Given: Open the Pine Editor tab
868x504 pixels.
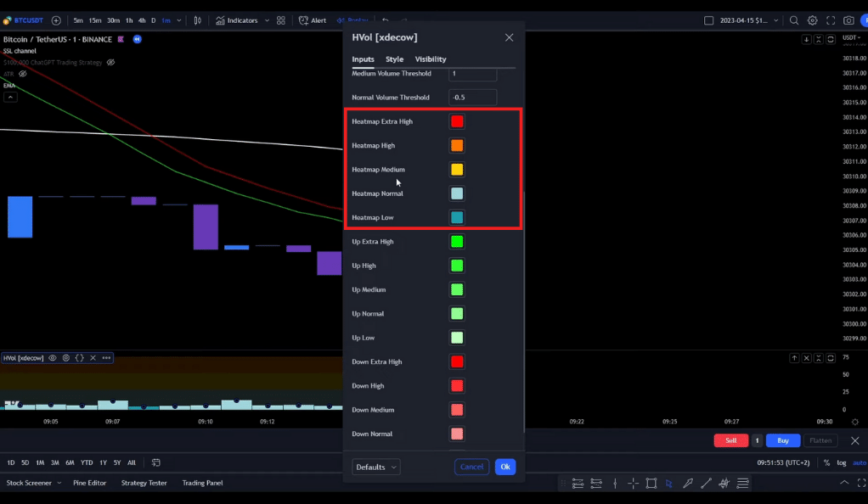Looking at the screenshot, I should pos(90,483).
